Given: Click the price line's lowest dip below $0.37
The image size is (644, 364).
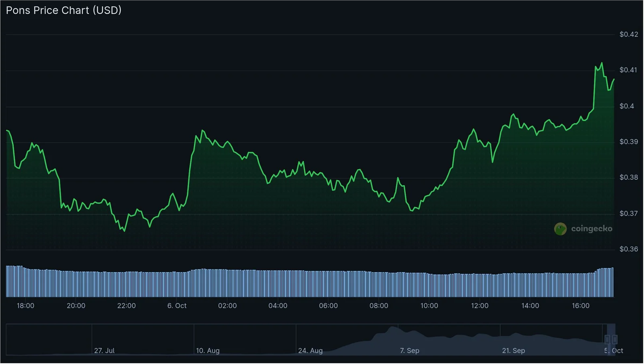Looking at the screenshot, I should (x=124, y=231).
